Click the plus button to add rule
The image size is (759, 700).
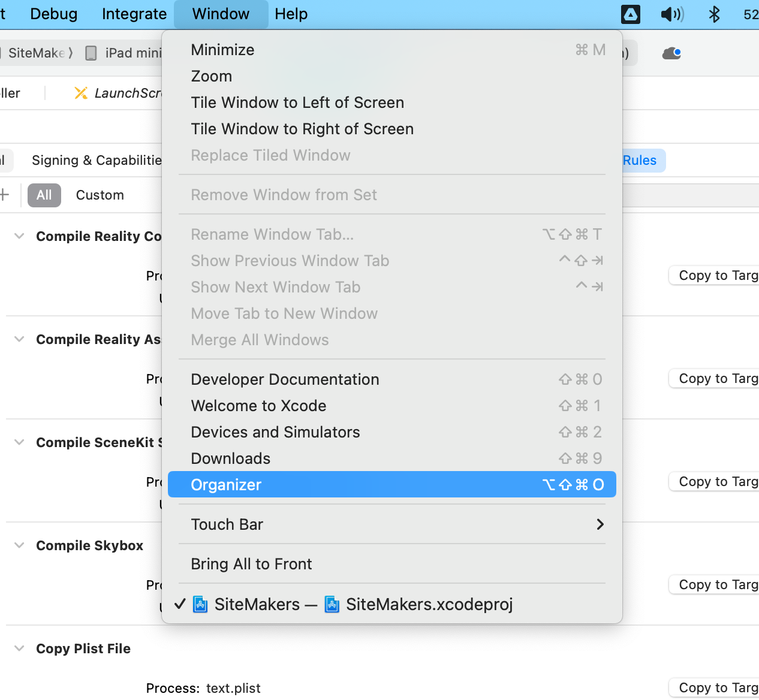(x=4, y=194)
